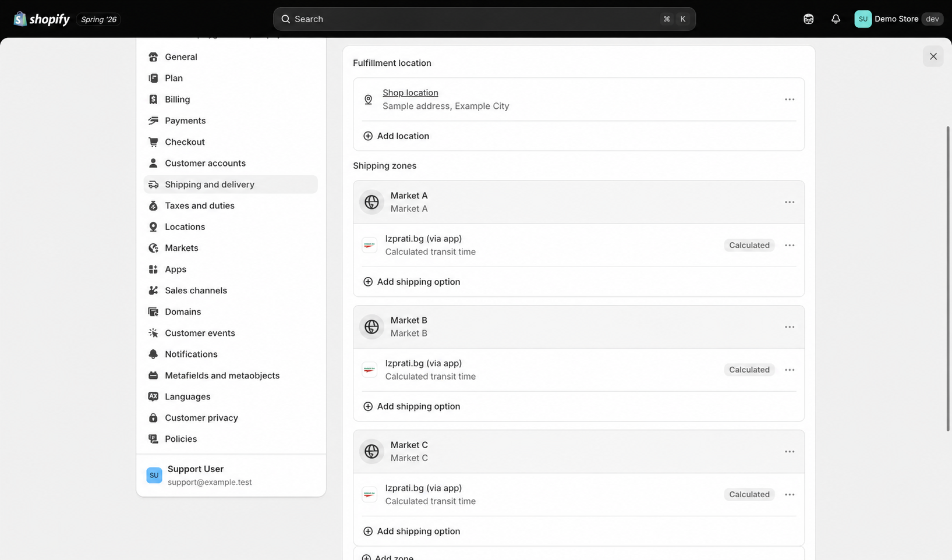This screenshot has height=560, width=952.
Task: Add shipping option to Market A
Action: point(412,282)
